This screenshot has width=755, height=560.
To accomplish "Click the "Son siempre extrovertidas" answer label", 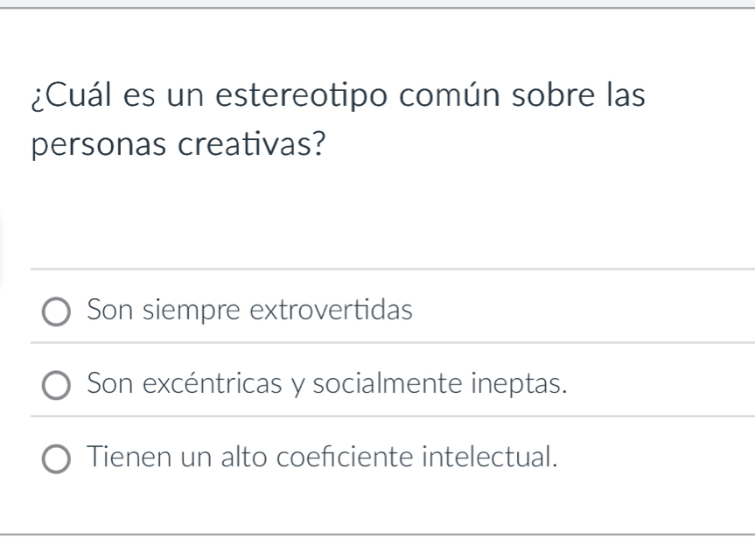I will (249, 310).
